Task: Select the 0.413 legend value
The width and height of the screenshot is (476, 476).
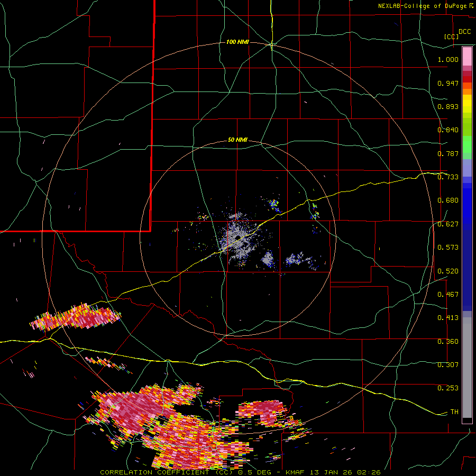Action: coord(448,318)
